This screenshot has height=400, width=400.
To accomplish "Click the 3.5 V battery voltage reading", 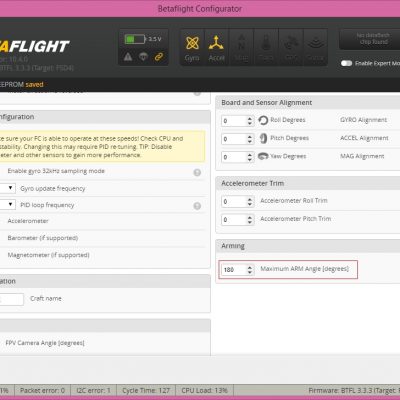I will [155, 39].
